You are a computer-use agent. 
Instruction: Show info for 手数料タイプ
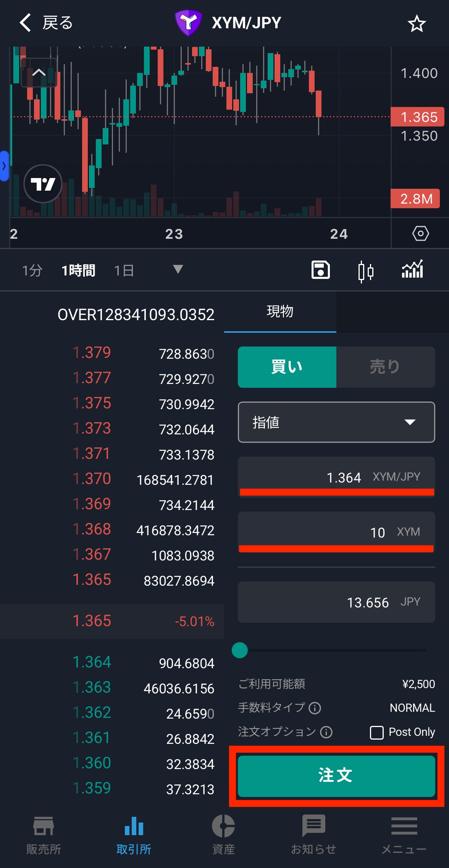click(x=315, y=708)
